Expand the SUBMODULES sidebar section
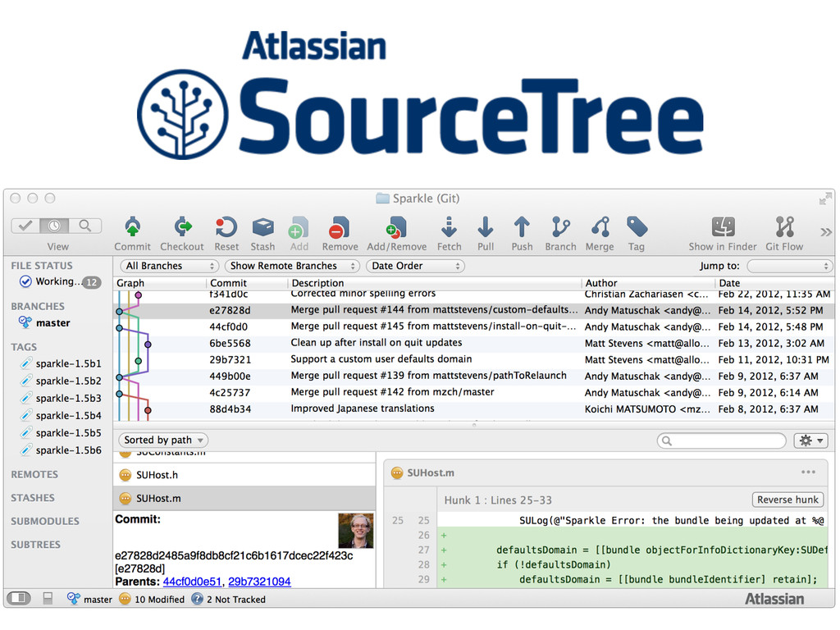The height and width of the screenshot is (630, 840). pos(45,521)
